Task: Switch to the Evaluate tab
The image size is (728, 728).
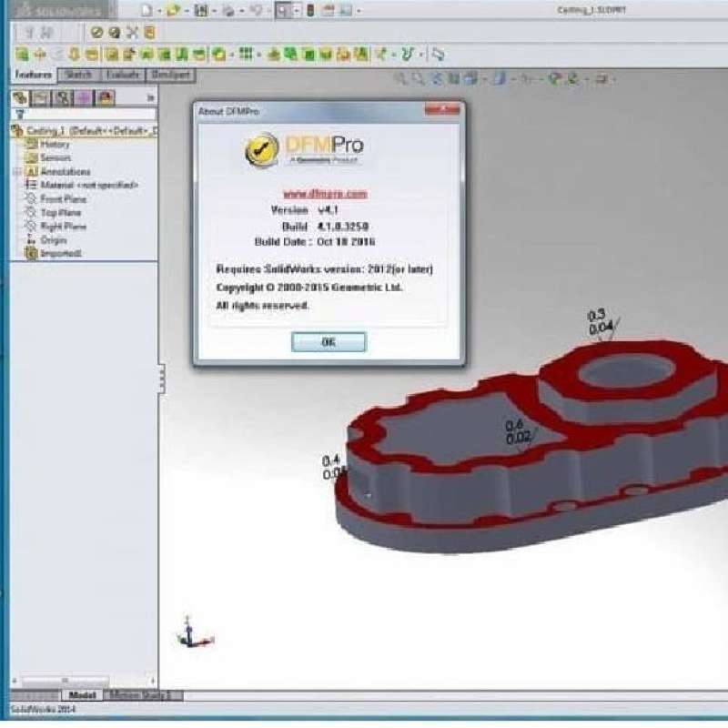Action: 123,75
